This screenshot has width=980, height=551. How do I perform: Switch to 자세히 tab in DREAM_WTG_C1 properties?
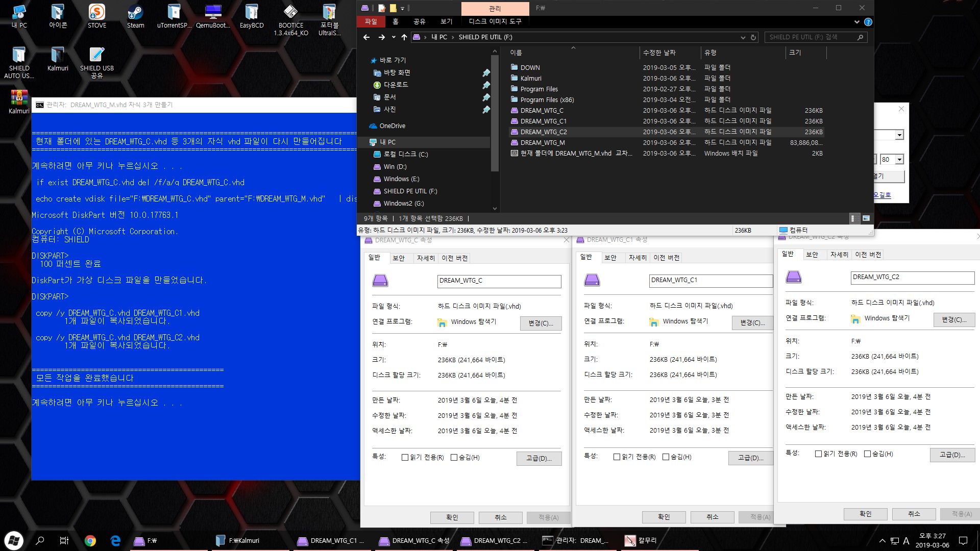(638, 258)
